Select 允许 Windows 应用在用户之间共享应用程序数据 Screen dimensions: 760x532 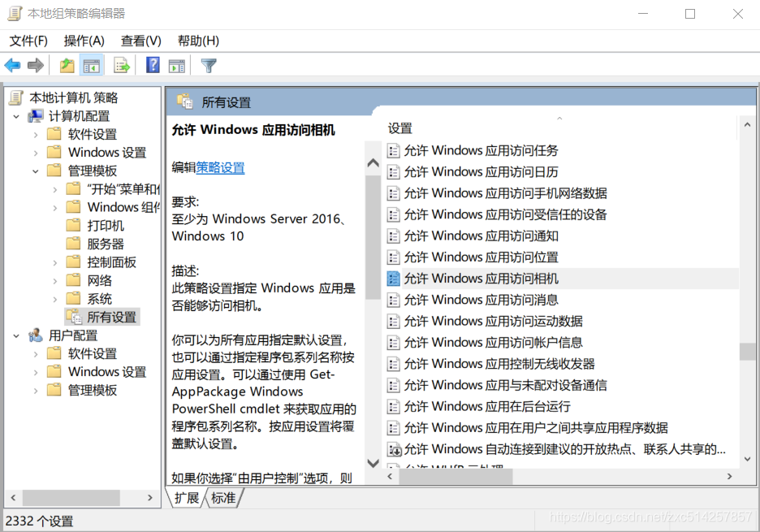click(536, 428)
